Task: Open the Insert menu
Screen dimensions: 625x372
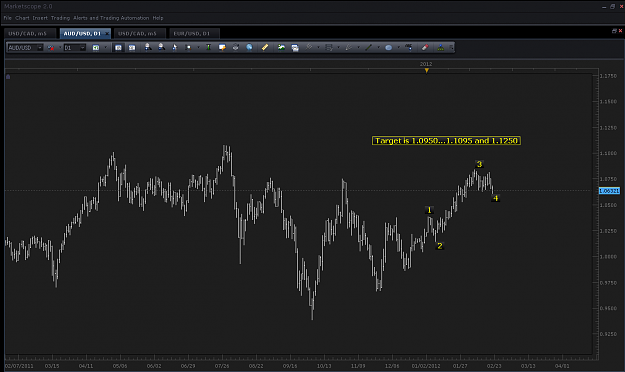Action: point(40,18)
